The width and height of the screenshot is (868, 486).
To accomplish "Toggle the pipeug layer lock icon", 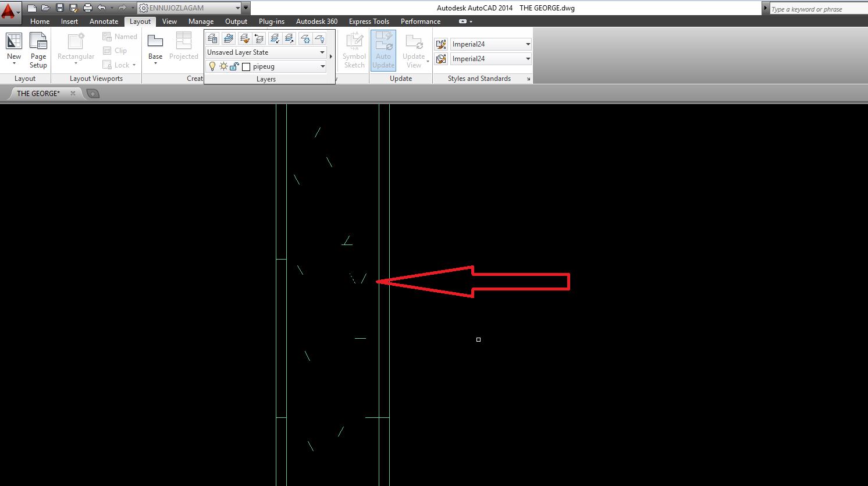I will point(234,66).
